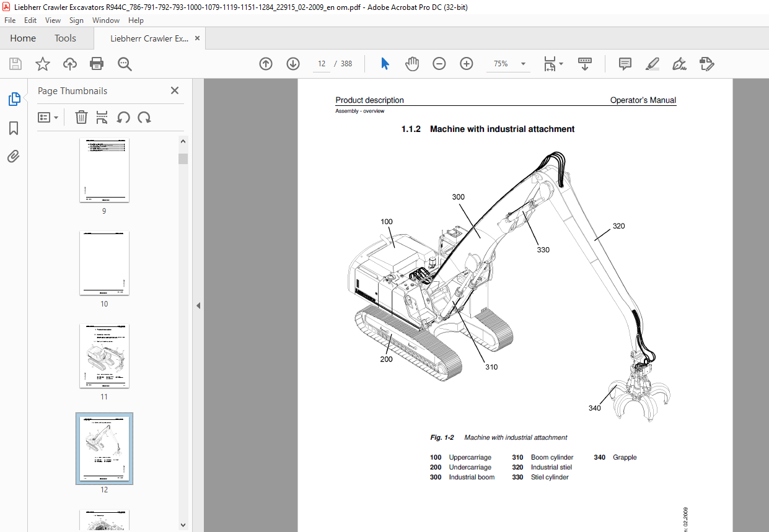Insert pages with split icon
Viewport: 769px width, 532px height.
[102, 117]
